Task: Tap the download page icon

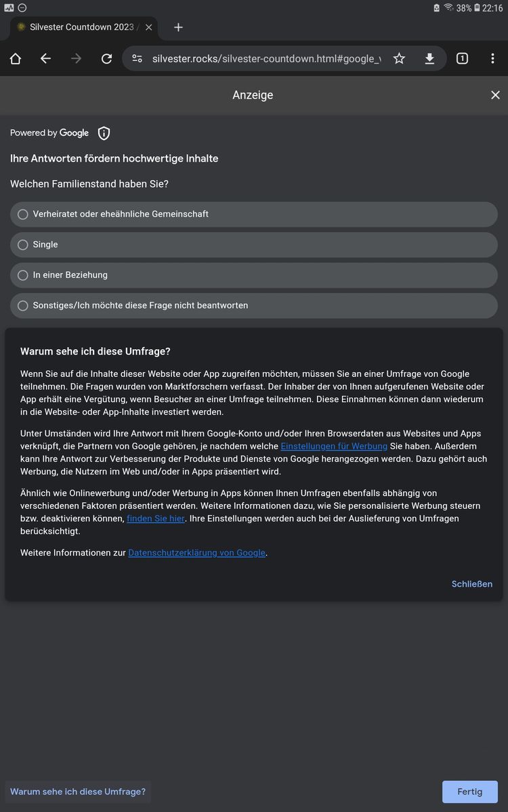Action: (x=429, y=59)
